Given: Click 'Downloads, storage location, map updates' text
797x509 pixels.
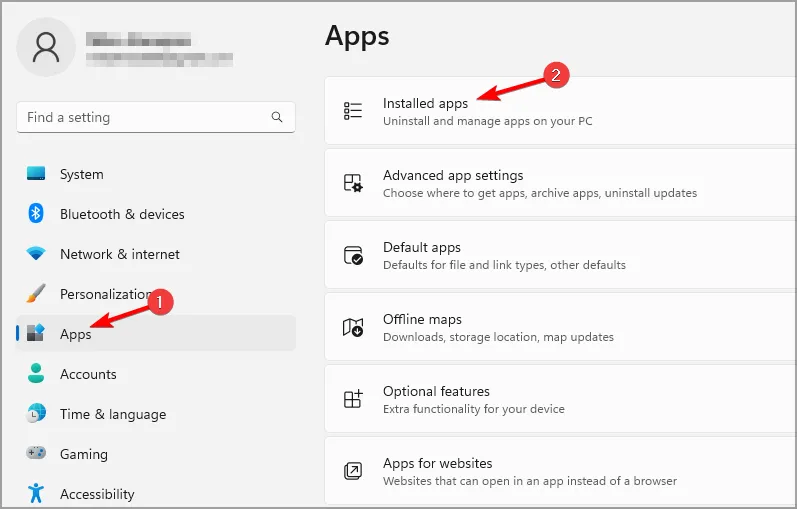Looking at the screenshot, I should coord(498,337).
